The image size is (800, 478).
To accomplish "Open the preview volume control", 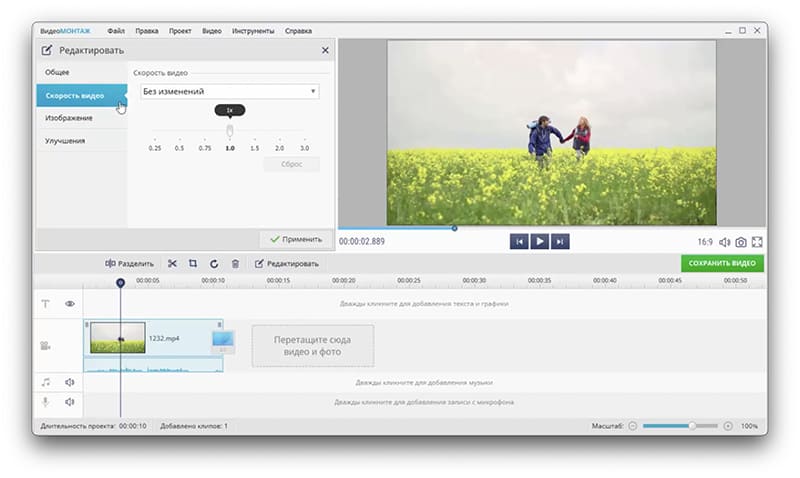I will [724, 242].
